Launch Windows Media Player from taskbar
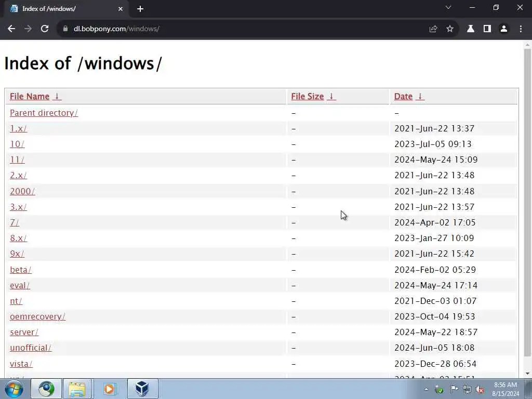 (109, 389)
